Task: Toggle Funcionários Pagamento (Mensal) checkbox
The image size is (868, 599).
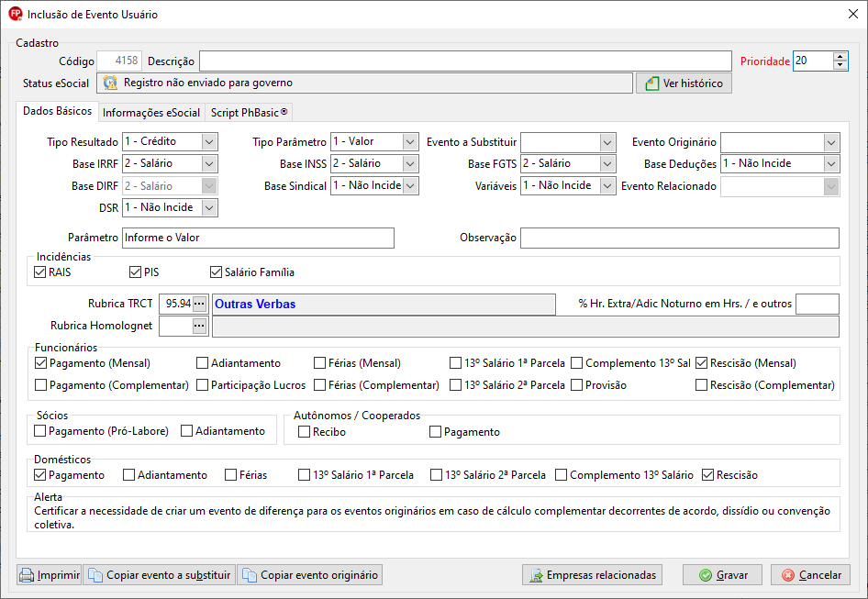Action: (40, 363)
